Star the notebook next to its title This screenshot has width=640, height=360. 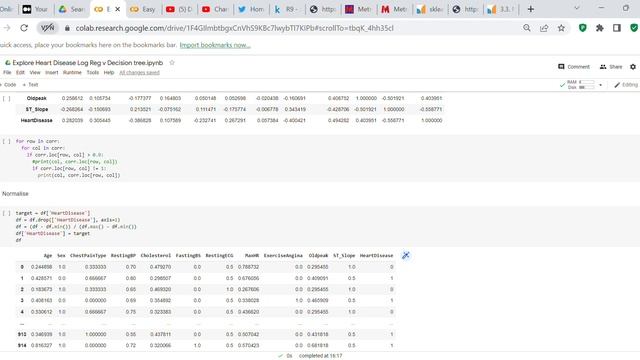pyautogui.click(x=172, y=62)
